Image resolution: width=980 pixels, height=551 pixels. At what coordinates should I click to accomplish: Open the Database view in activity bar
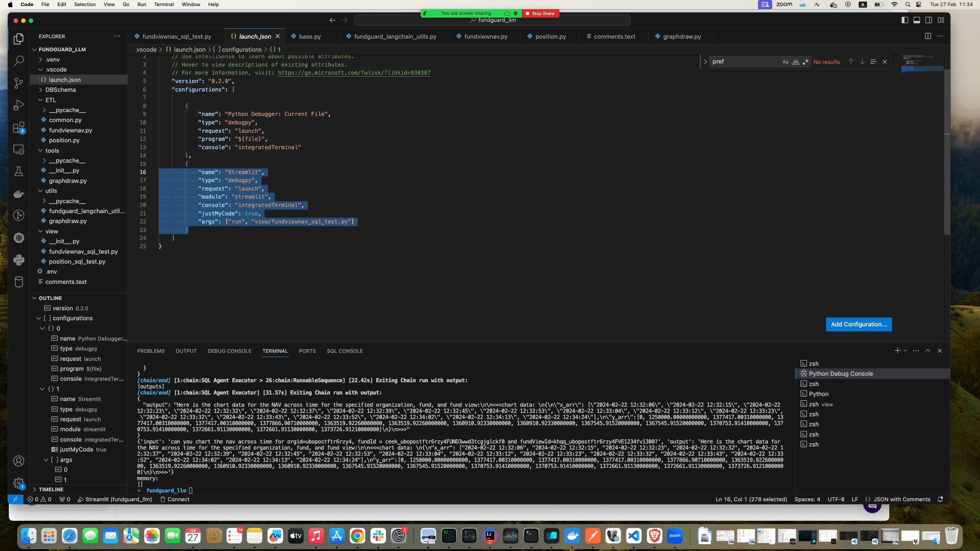pos(19,282)
